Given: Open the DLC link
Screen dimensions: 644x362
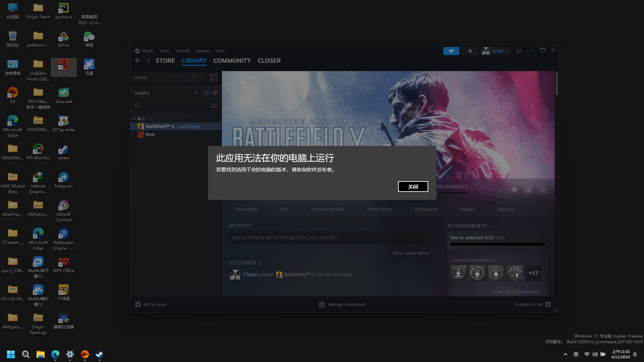Looking at the screenshot, I should [x=284, y=209].
